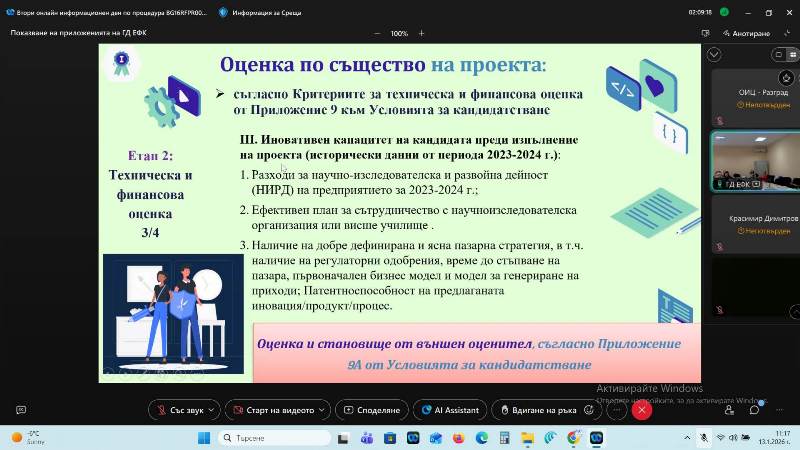Open the Анотиране annotation tool
The image size is (800, 450).
745,33
